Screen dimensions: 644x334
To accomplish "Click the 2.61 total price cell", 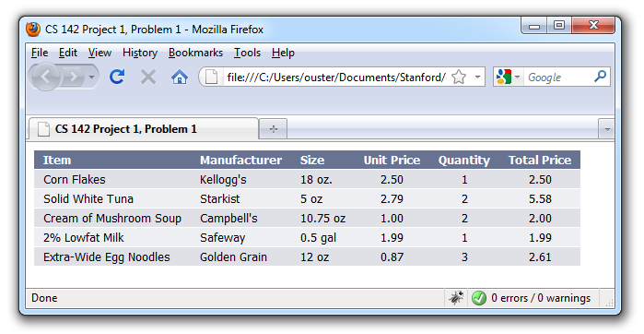I will click(540, 256).
